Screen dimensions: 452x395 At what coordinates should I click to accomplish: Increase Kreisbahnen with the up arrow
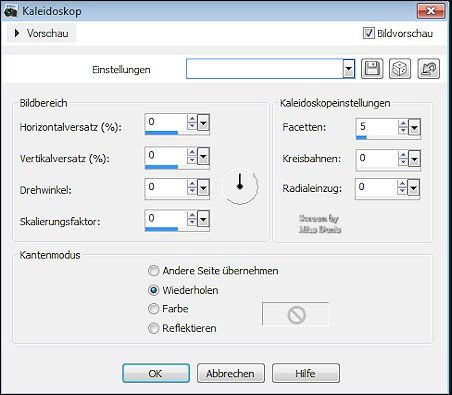tap(403, 155)
